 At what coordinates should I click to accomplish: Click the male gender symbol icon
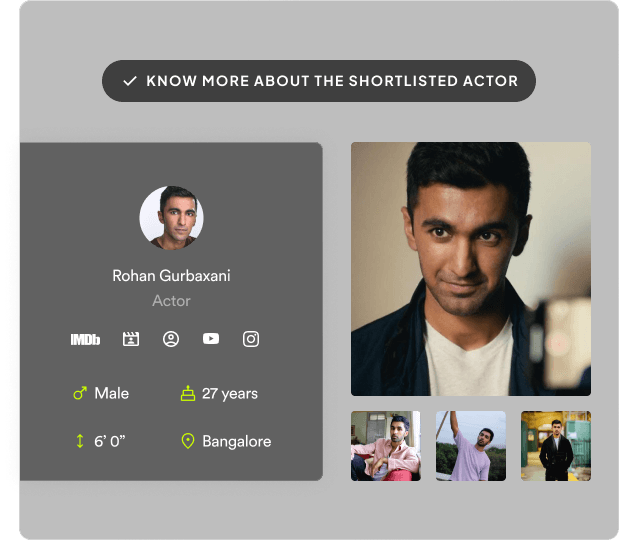(80, 394)
